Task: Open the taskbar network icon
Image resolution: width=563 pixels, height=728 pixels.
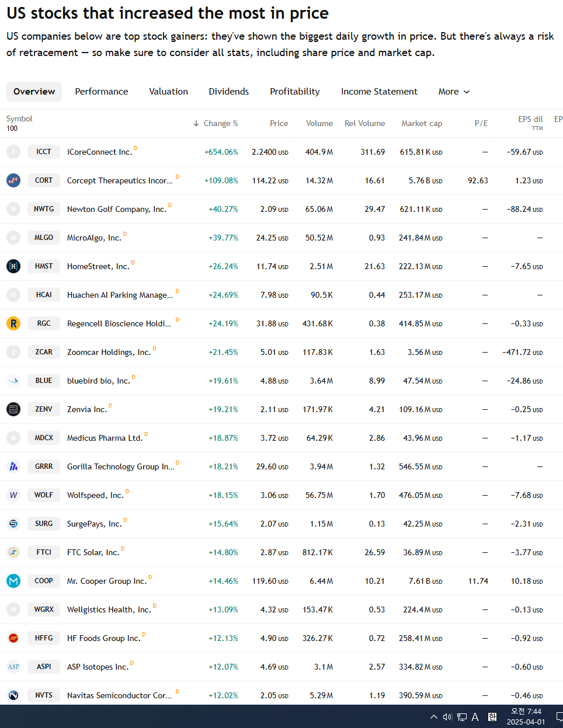Action: (x=461, y=717)
